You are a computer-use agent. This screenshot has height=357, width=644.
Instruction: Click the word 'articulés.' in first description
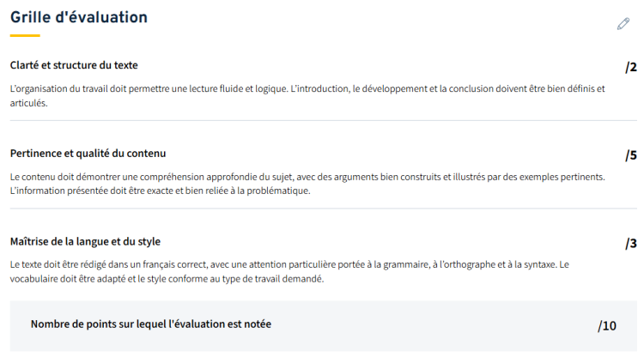coord(28,103)
